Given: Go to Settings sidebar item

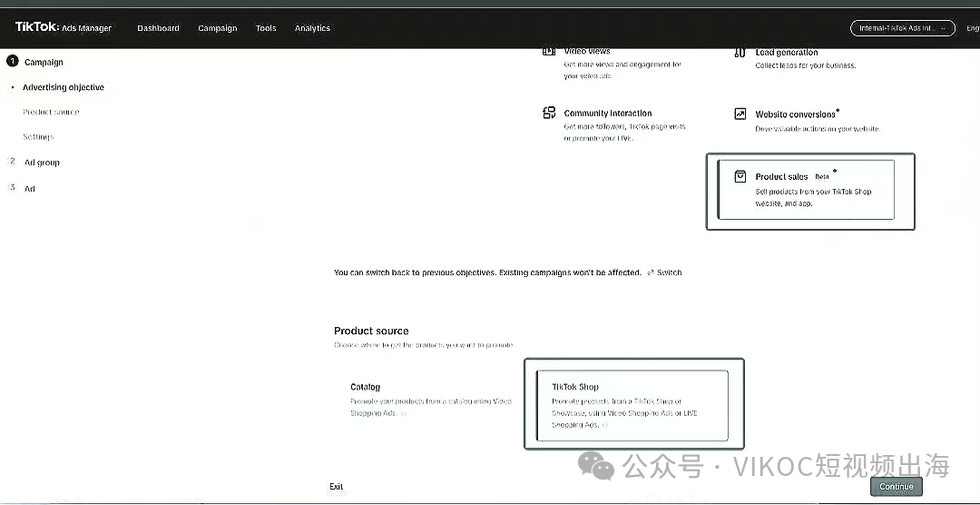Looking at the screenshot, I should coord(38,136).
